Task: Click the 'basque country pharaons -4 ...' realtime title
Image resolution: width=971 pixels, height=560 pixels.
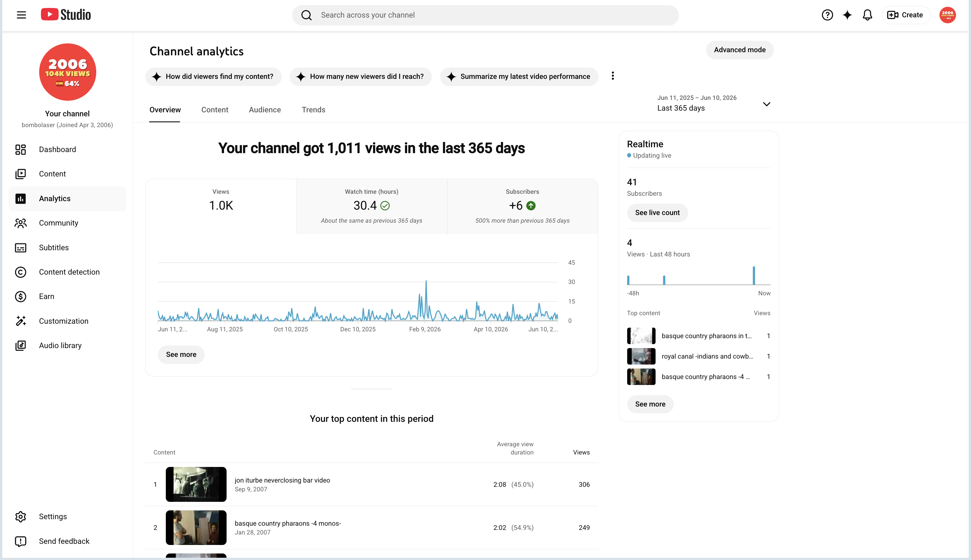Action: click(706, 377)
